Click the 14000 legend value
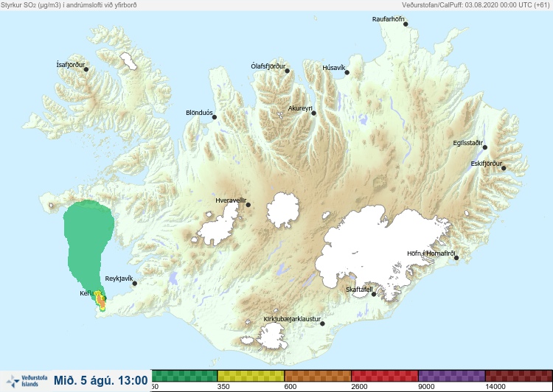The width and height of the screenshot is (553, 392). pos(495,387)
